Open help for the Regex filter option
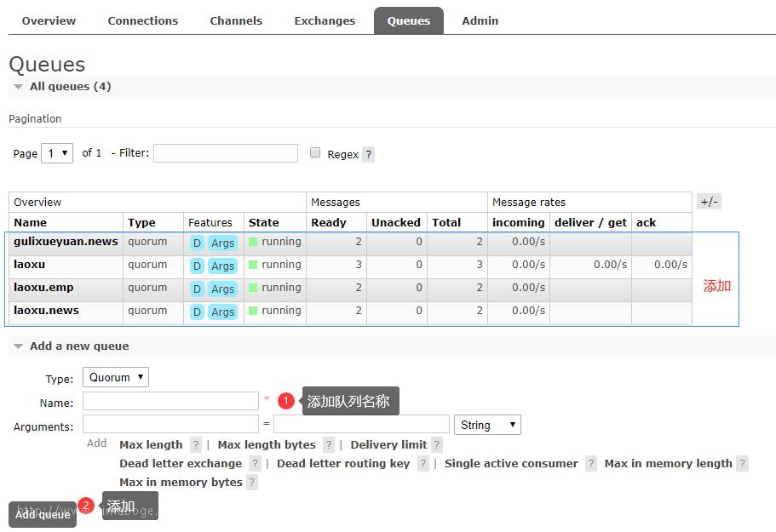Screen dimensions: 776x532 [x=368, y=155]
